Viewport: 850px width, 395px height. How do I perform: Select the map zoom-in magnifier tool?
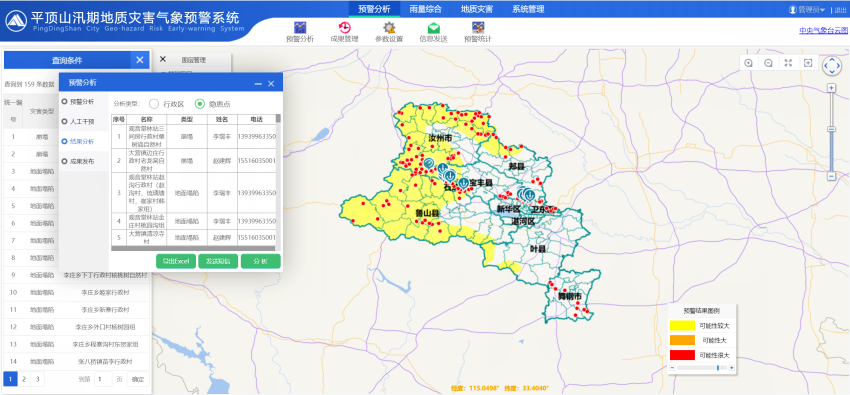tap(749, 63)
